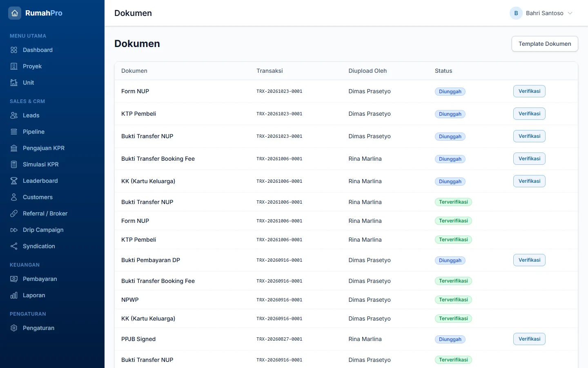
Task: Click the Simulasi KPR calculator icon
Action: point(14,164)
